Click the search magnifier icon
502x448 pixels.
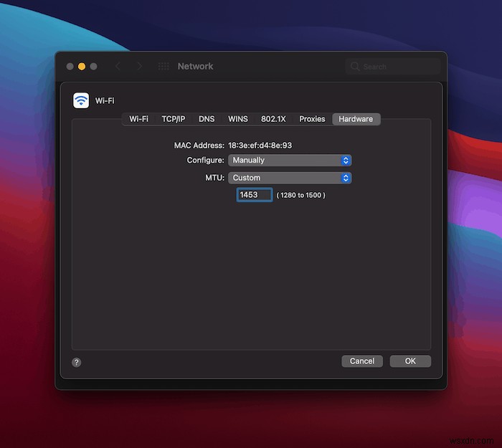coord(355,67)
